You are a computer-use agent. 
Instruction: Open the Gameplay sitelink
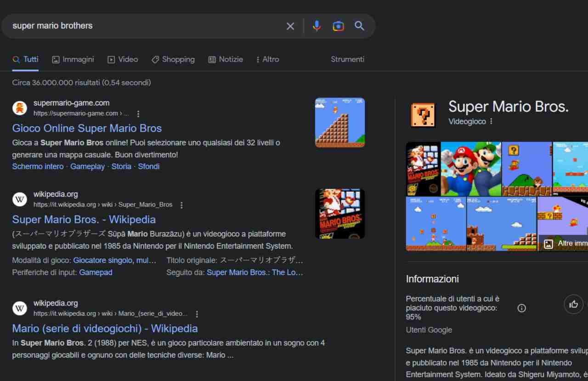(87, 167)
